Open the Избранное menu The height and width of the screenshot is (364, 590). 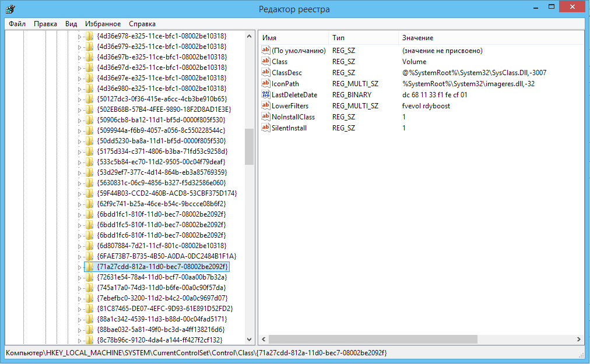pyautogui.click(x=103, y=24)
